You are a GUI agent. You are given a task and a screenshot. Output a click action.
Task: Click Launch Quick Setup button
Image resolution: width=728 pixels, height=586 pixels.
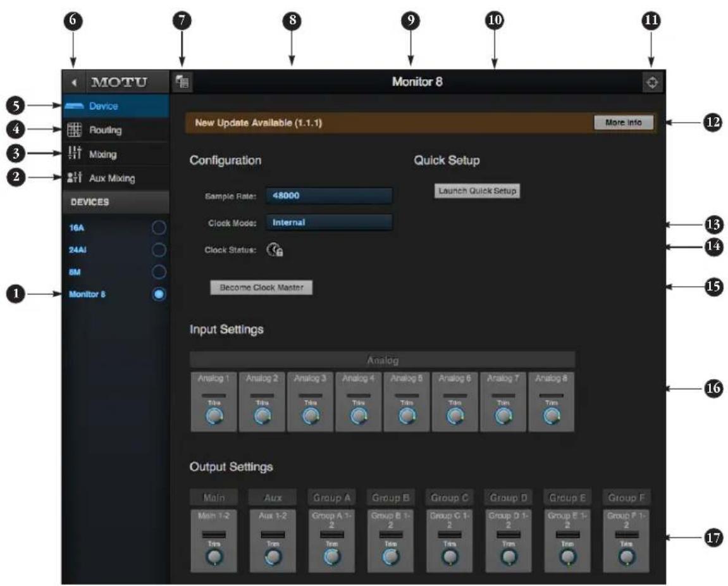478,191
